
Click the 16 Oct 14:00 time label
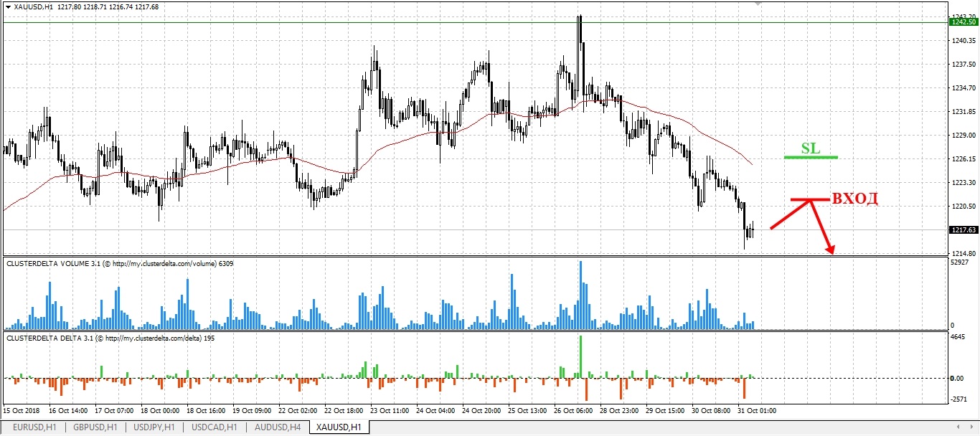pyautogui.click(x=68, y=411)
